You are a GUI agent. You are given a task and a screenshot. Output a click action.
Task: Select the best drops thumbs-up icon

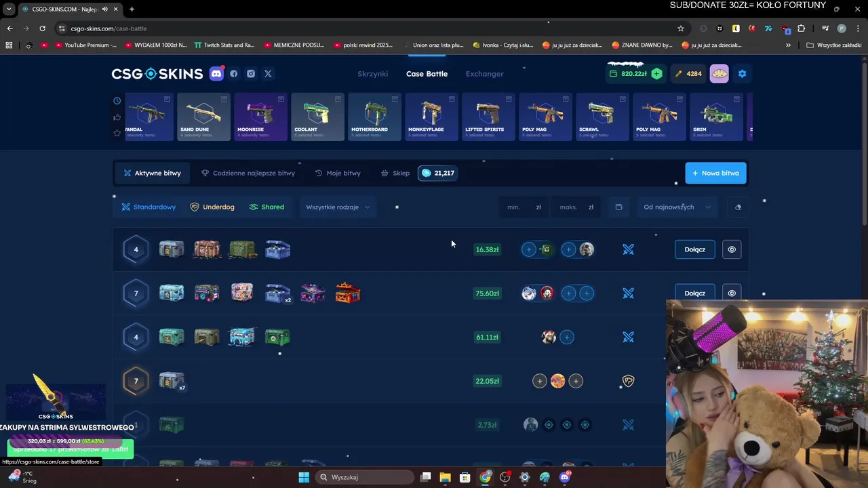[x=117, y=117]
